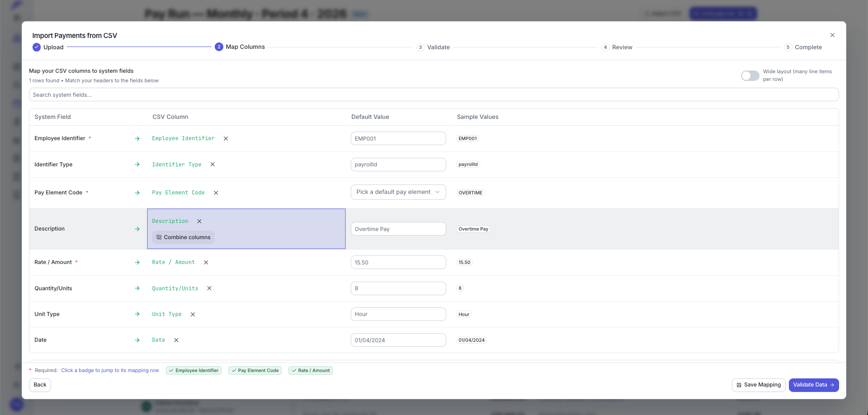Edit the Identifier Type default value field
This screenshot has height=415, width=868.
tap(398, 165)
